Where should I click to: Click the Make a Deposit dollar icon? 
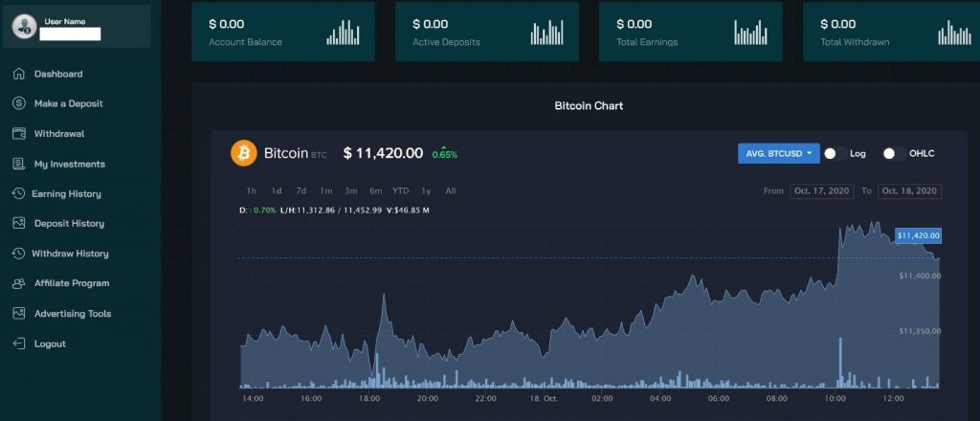(x=19, y=103)
